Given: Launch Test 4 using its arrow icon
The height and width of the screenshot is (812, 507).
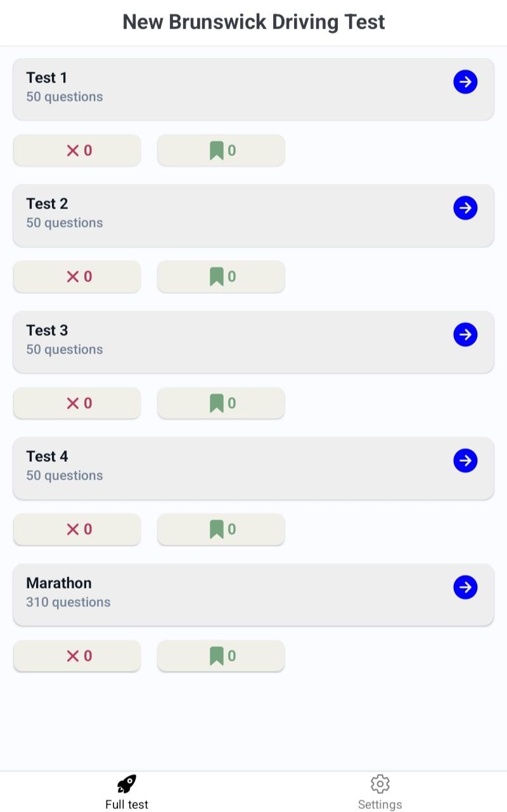Looking at the screenshot, I should [465, 460].
